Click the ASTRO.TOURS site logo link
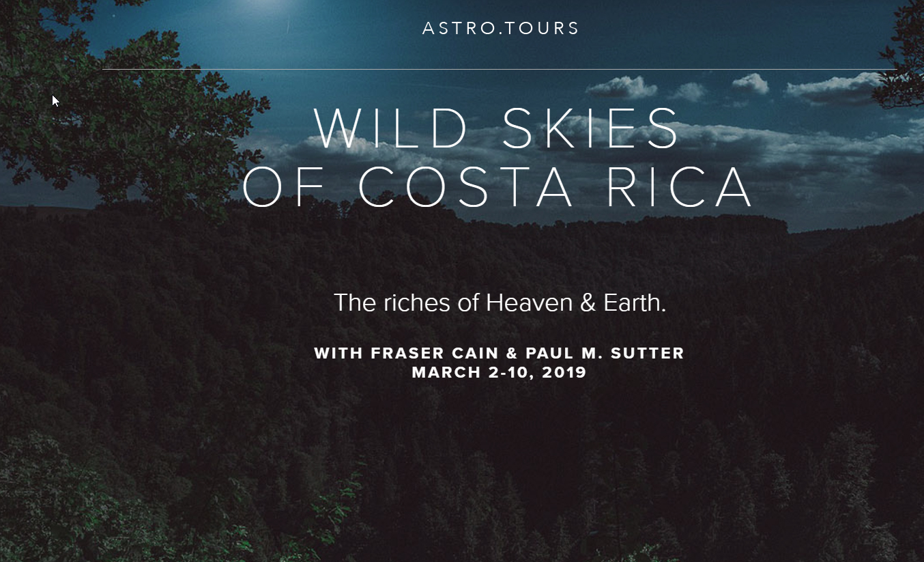924x562 pixels. pos(501,29)
